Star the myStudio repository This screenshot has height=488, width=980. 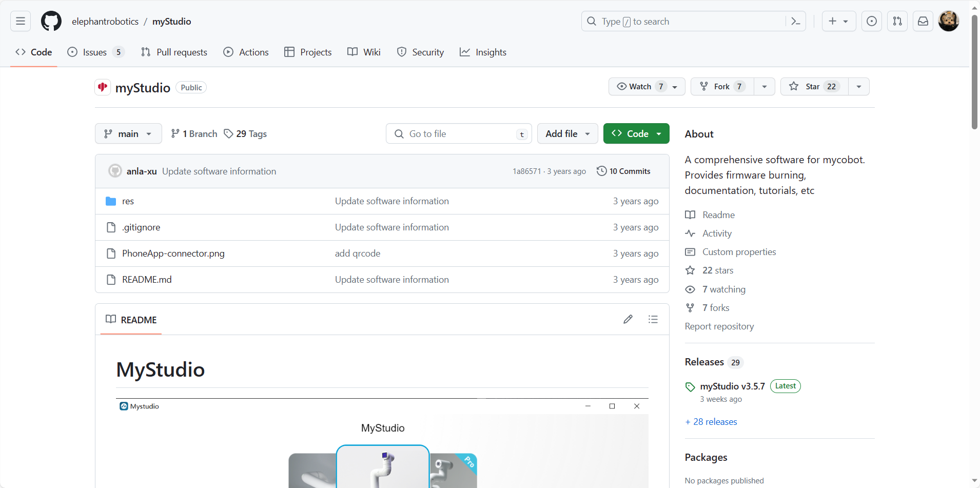point(814,86)
